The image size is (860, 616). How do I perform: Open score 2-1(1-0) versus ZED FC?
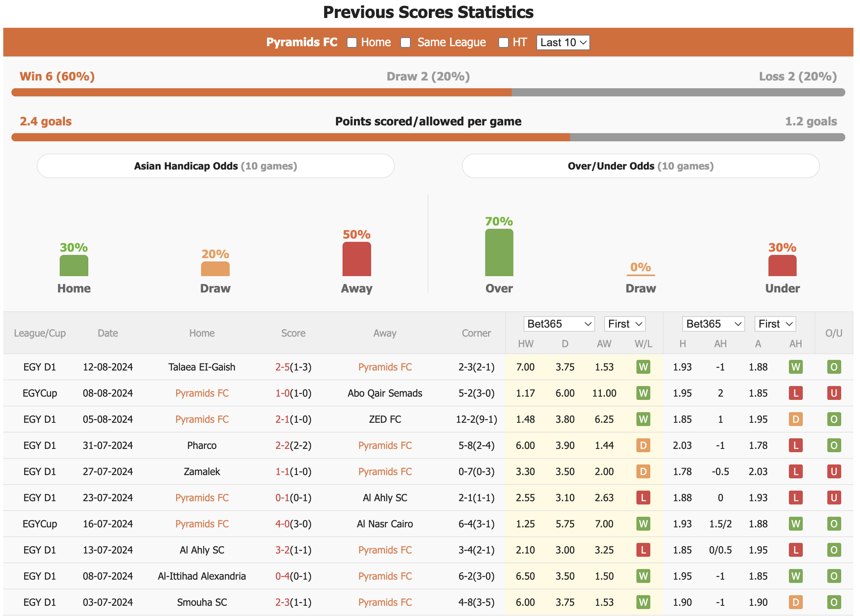(x=293, y=419)
